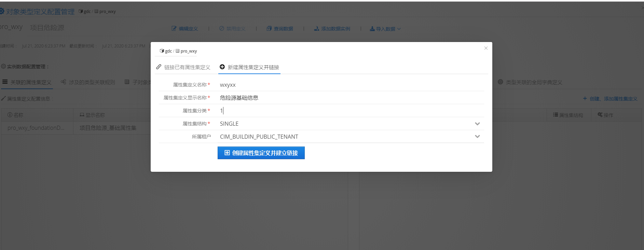The height and width of the screenshot is (250, 644).
Task: Click the 禁用定义 disable link
Action: 232,29
